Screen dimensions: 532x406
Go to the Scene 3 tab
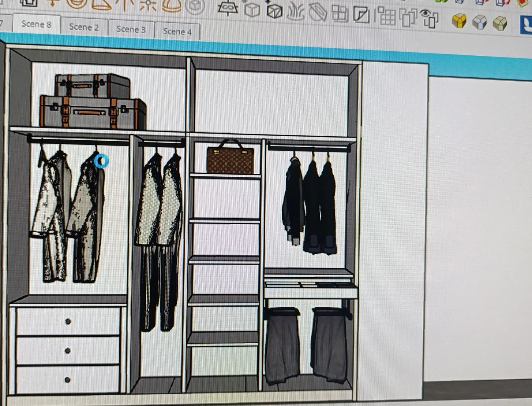point(131,29)
